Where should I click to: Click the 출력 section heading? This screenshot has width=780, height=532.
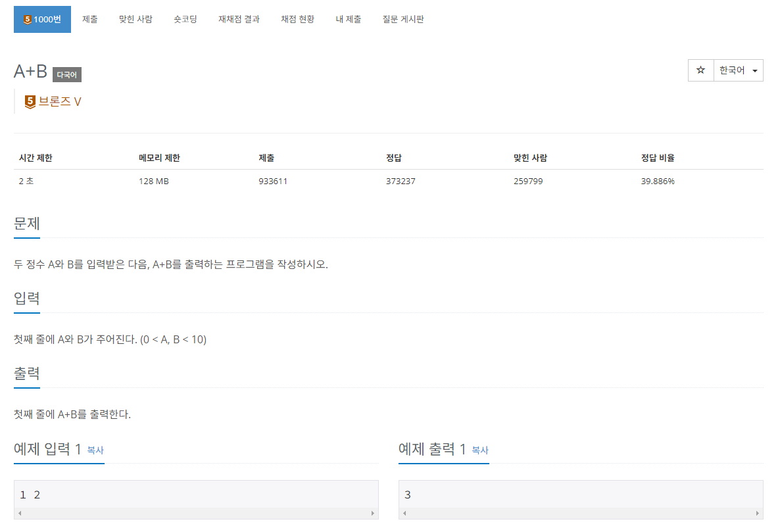[27, 374]
